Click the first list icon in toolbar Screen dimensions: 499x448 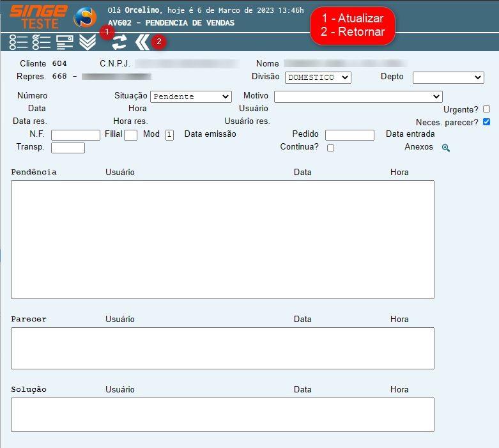coord(19,42)
